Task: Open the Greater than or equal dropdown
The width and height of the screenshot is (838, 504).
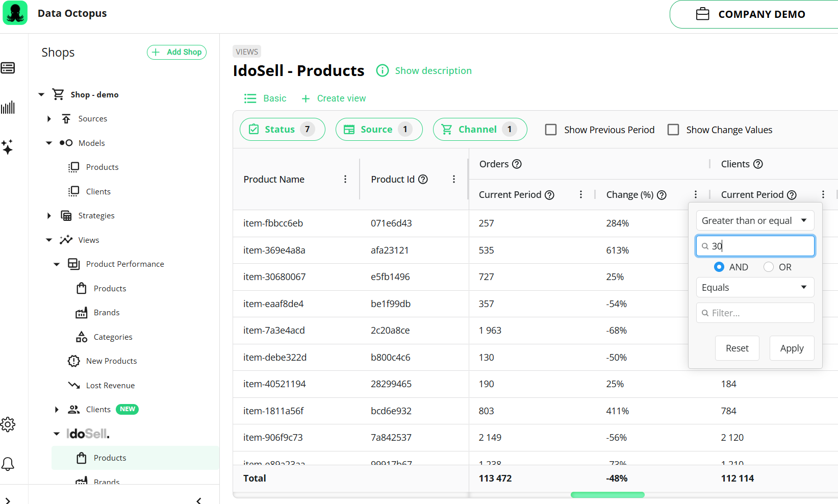Action: (754, 220)
